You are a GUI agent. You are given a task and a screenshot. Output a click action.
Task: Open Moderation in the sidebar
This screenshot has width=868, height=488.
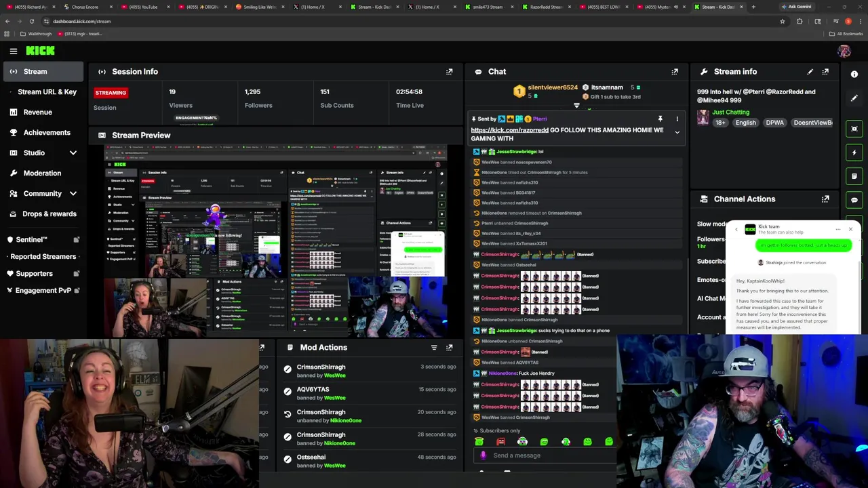[x=42, y=173]
